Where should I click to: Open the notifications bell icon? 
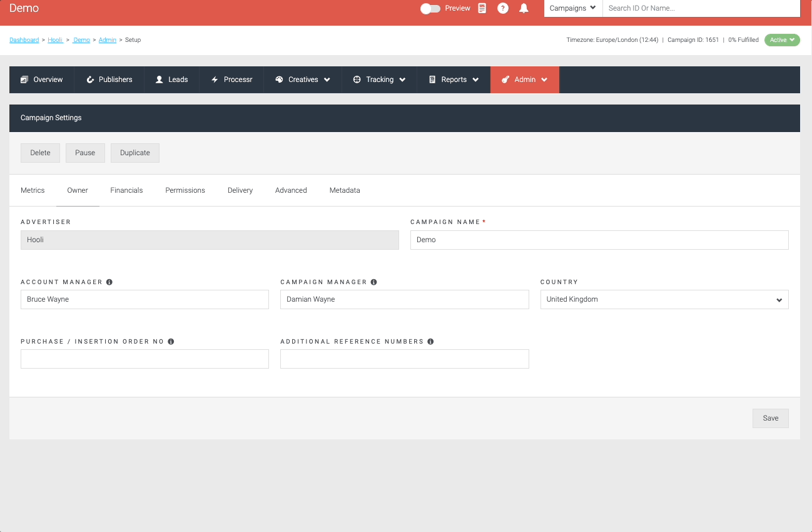[524, 8]
